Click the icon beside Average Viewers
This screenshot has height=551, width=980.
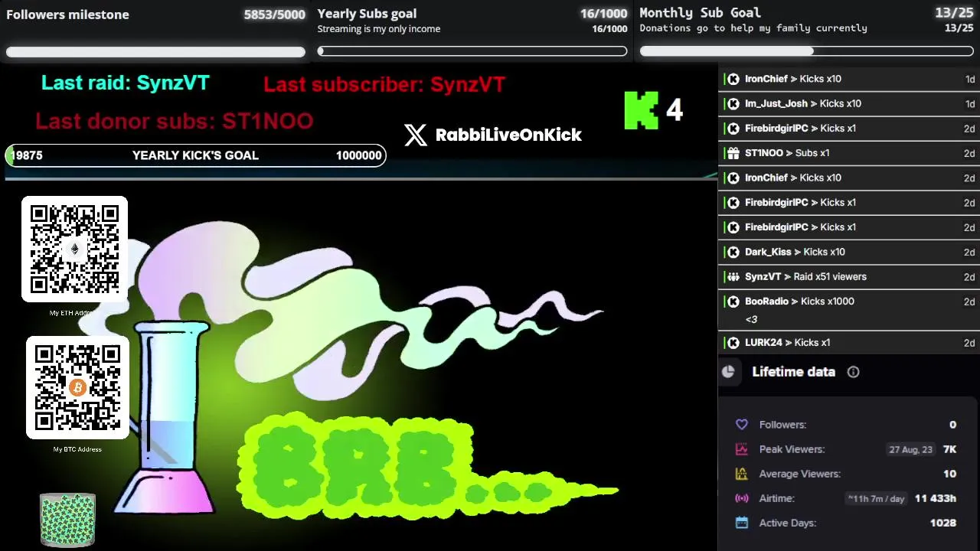click(x=741, y=474)
